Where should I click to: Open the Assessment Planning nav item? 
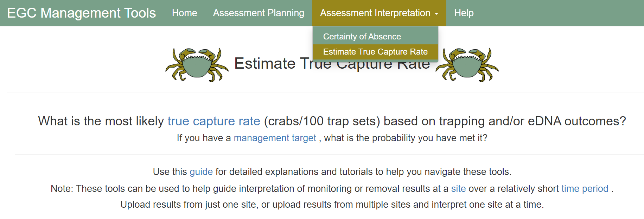(259, 13)
